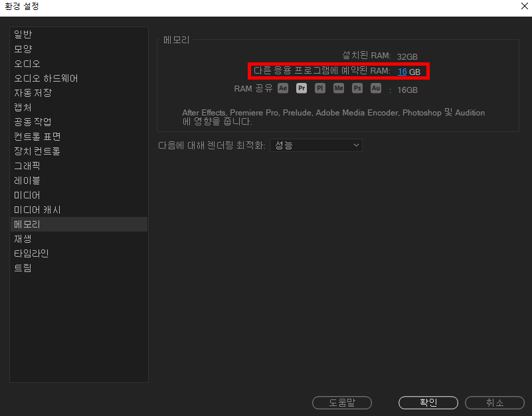
Task: Open the 재생 category
Action: coord(79,239)
